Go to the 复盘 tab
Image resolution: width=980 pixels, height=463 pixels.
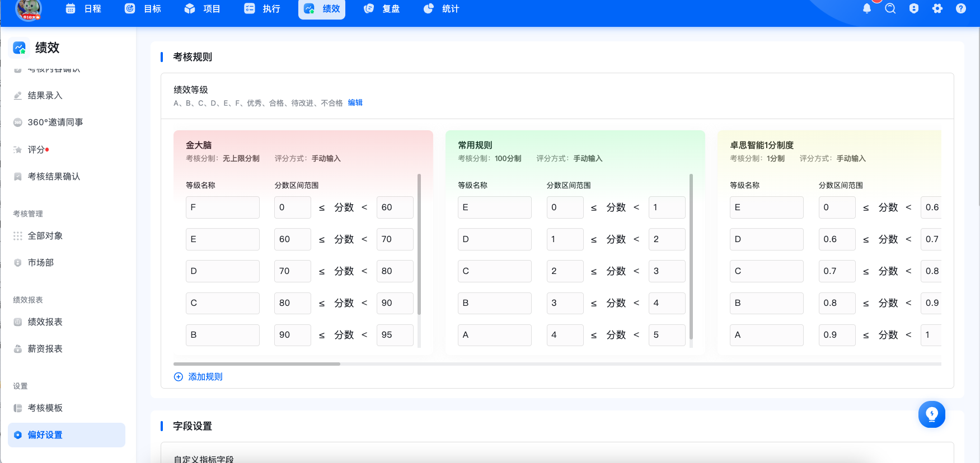click(382, 9)
